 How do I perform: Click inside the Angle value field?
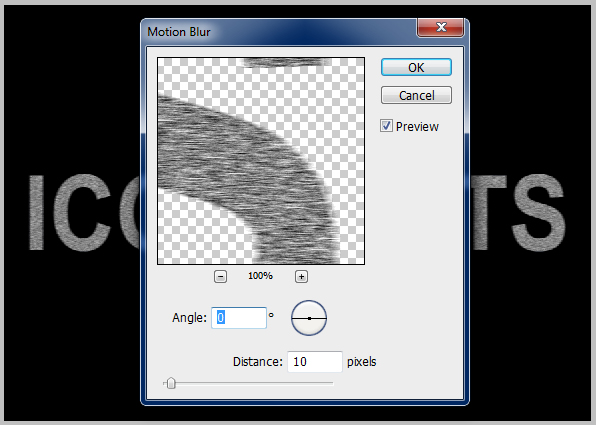(x=239, y=317)
